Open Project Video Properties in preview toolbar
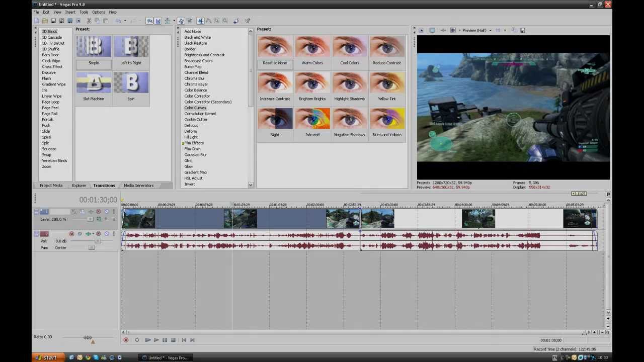This screenshot has width=644, height=362. (x=421, y=30)
